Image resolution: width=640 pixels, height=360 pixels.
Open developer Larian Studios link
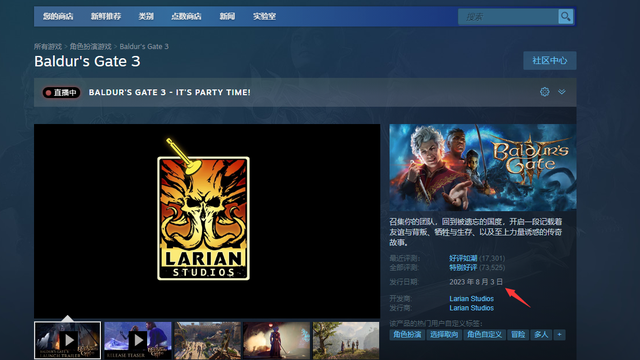pyautogui.click(x=471, y=299)
